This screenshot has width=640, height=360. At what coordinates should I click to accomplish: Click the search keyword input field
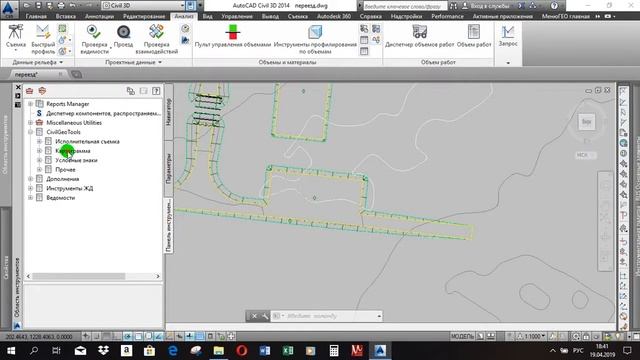405,6
